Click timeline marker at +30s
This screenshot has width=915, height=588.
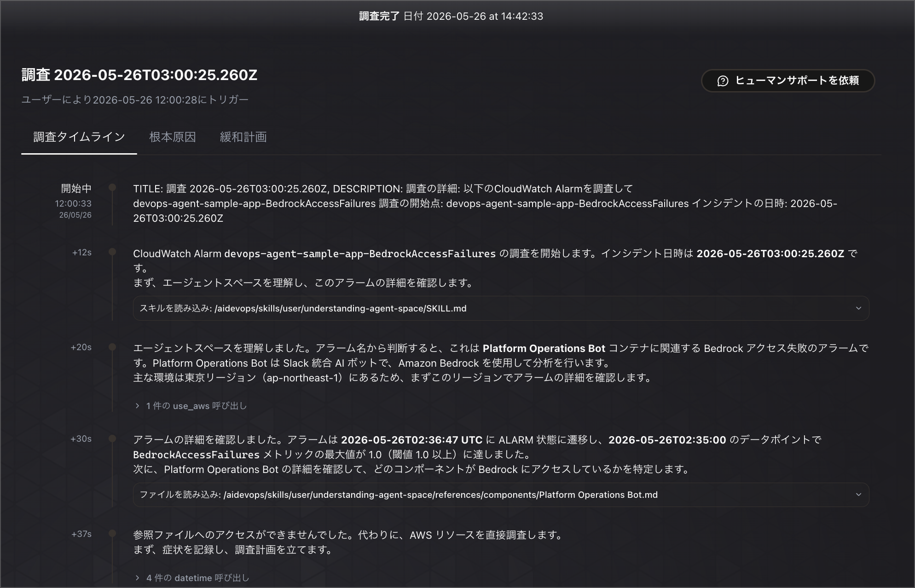112,438
